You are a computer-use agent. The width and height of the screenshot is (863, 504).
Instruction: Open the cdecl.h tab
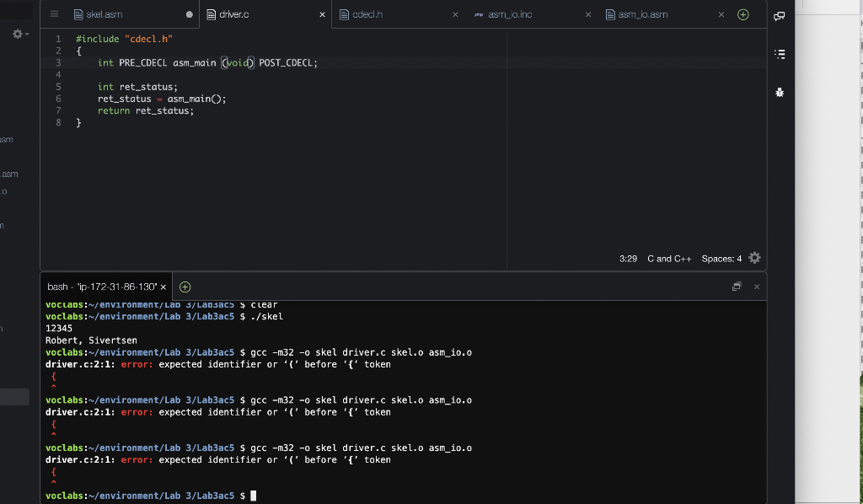tap(367, 14)
